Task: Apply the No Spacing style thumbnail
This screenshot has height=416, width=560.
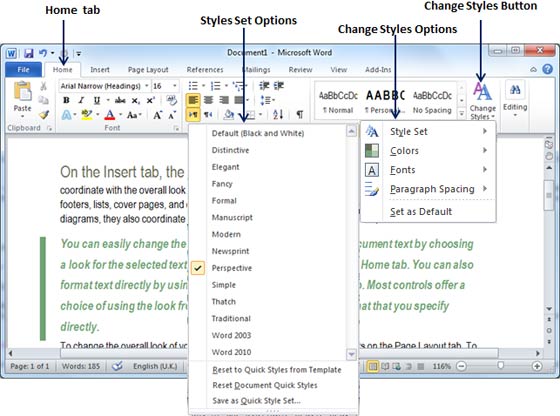Action: click(432, 101)
